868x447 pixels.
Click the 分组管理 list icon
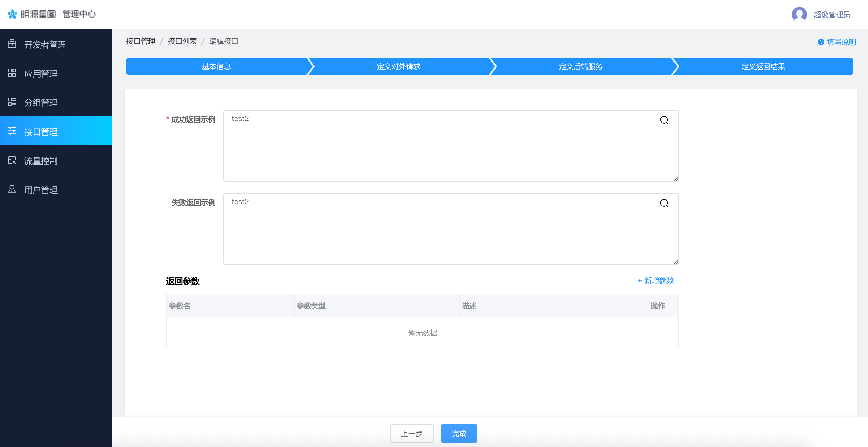pos(12,102)
